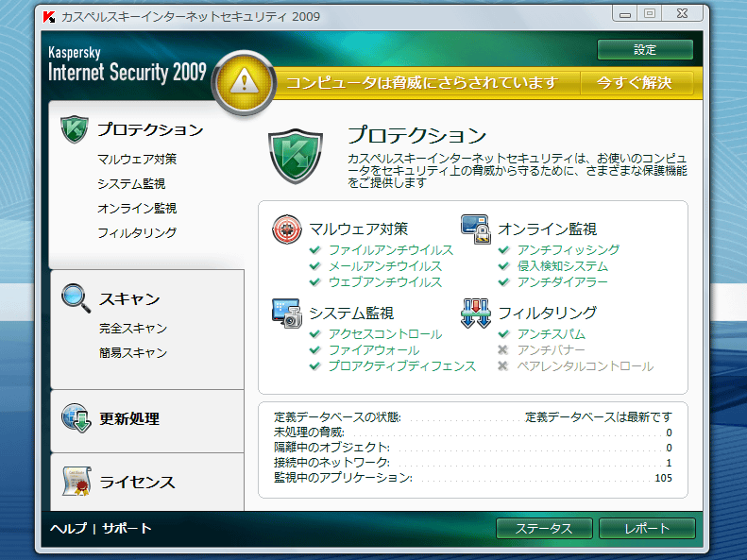Viewport: 747px width, 560px height.
Task: Open the メールアンチウイルス component link
Action: 385,265
